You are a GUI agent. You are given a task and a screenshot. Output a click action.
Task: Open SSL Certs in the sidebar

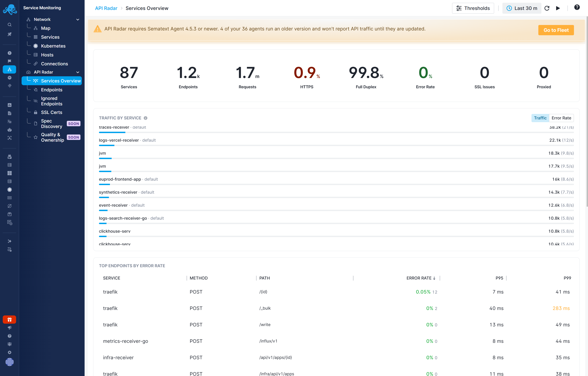point(52,112)
